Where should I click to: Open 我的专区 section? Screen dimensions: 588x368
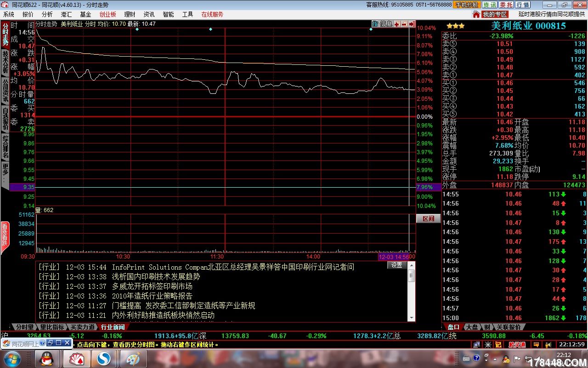click(x=495, y=14)
